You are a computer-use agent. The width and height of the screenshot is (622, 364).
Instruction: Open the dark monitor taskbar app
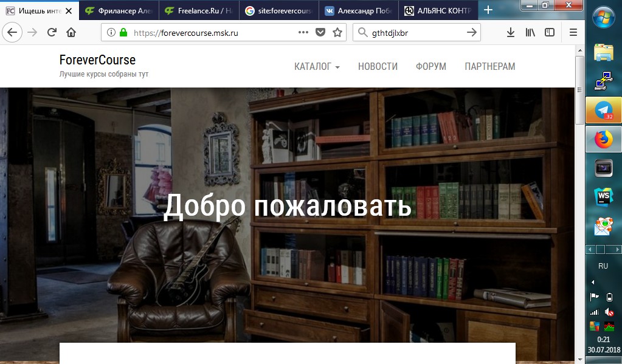click(x=603, y=168)
